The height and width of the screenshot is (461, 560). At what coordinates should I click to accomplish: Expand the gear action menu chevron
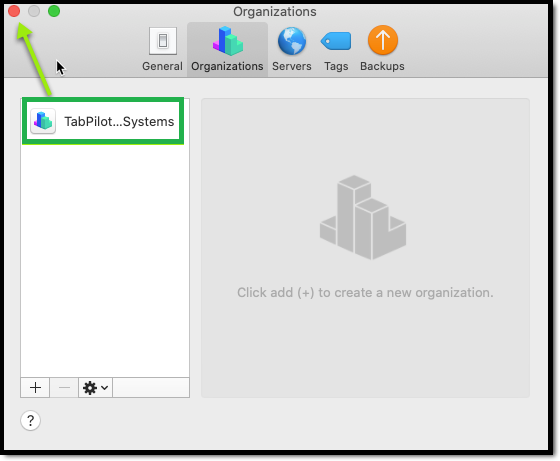[105, 387]
